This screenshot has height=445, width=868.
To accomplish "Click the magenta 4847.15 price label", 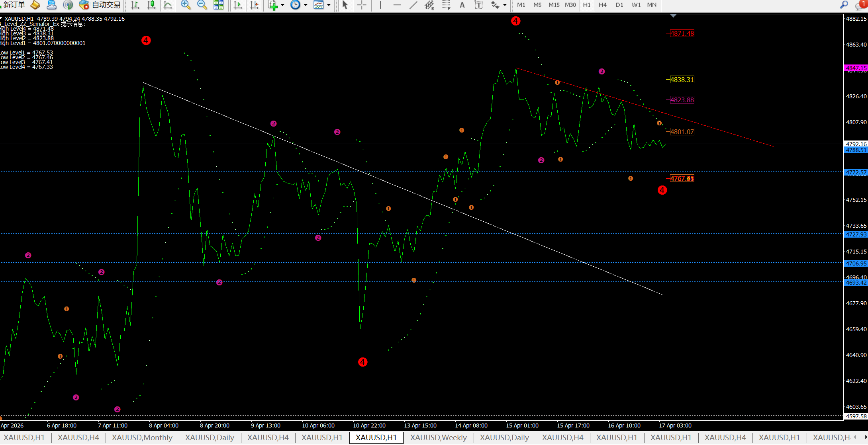I will click(856, 68).
